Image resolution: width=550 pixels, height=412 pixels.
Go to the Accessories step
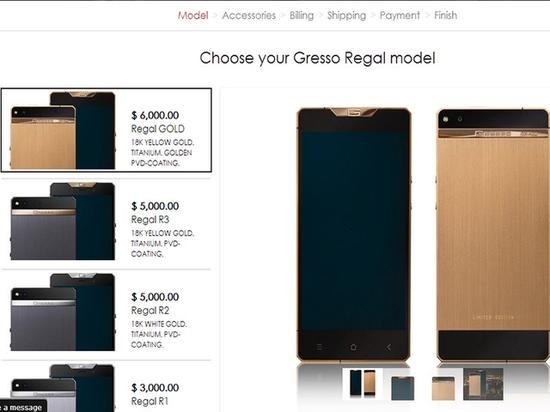(249, 15)
